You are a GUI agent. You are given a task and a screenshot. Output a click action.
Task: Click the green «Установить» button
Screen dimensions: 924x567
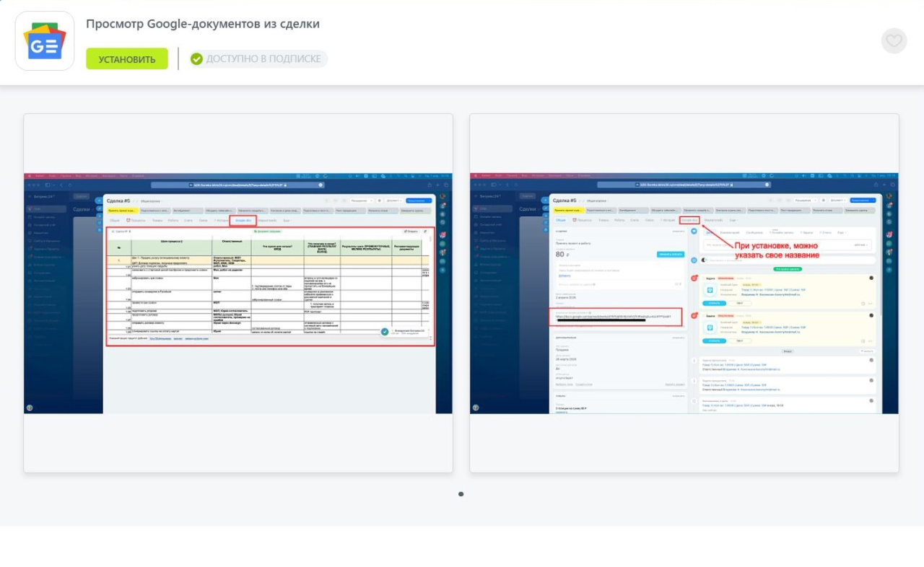[127, 59]
